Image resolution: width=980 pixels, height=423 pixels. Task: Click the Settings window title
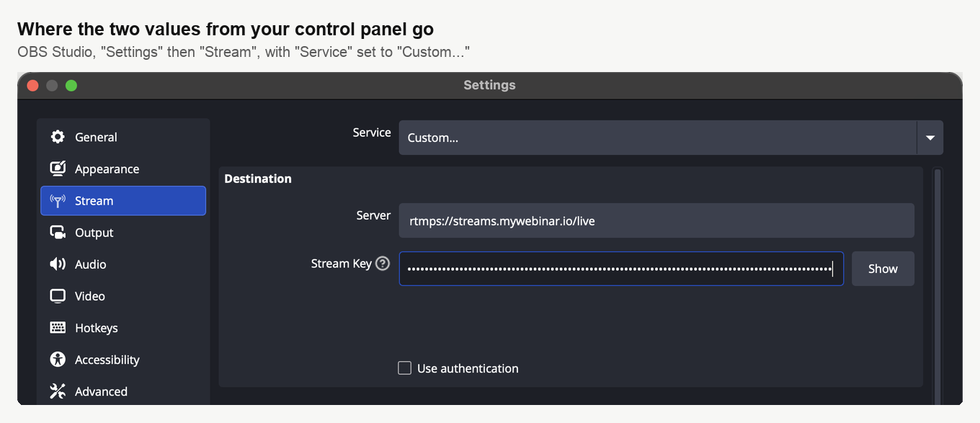[x=490, y=85]
